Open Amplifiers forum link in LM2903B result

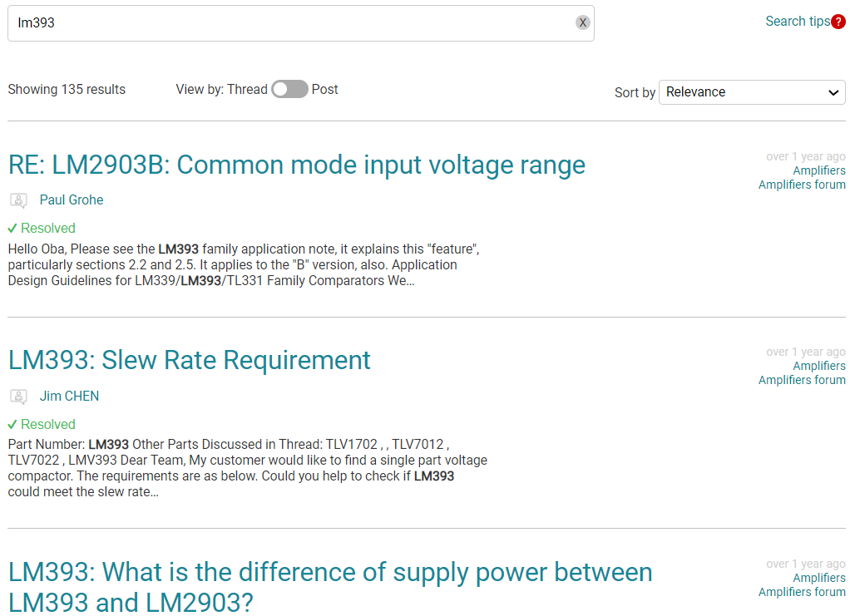pyautogui.click(x=802, y=185)
